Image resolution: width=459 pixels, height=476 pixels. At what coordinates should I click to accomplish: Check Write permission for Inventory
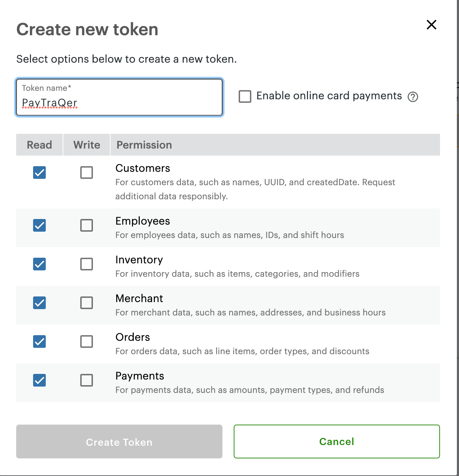[86, 264]
